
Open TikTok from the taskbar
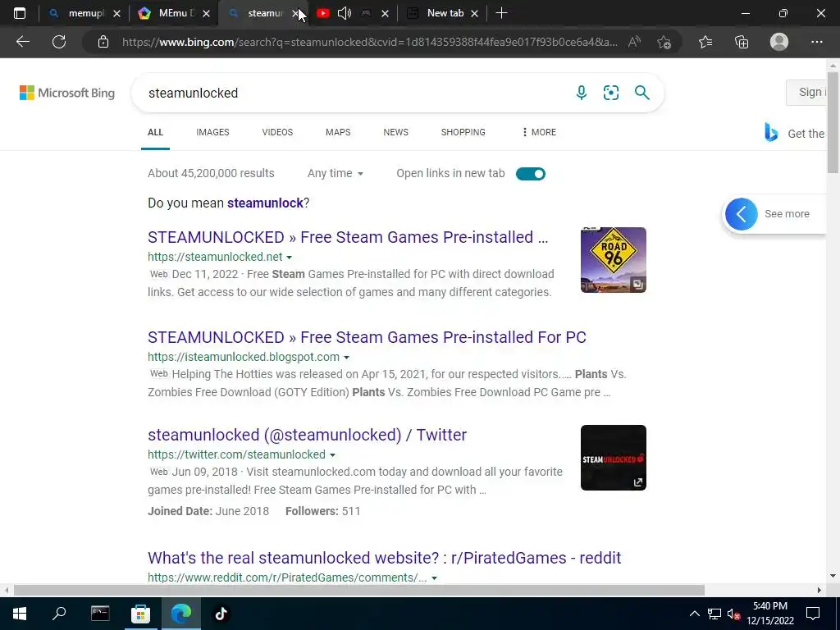(221, 614)
